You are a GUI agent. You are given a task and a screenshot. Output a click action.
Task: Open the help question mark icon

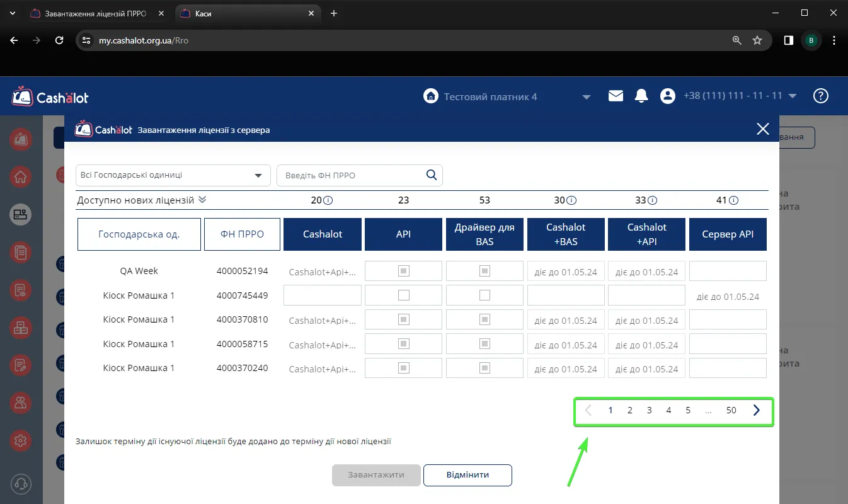821,96
